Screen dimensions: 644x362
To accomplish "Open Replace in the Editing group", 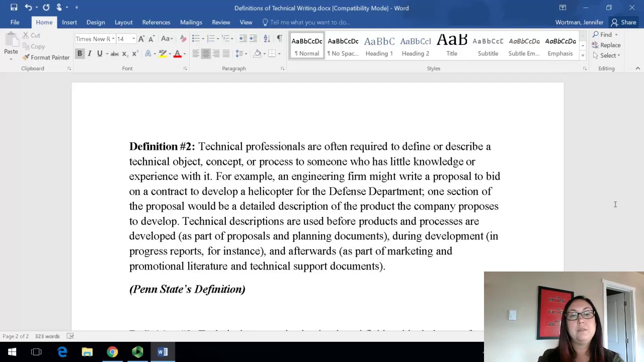I will tap(606, 45).
